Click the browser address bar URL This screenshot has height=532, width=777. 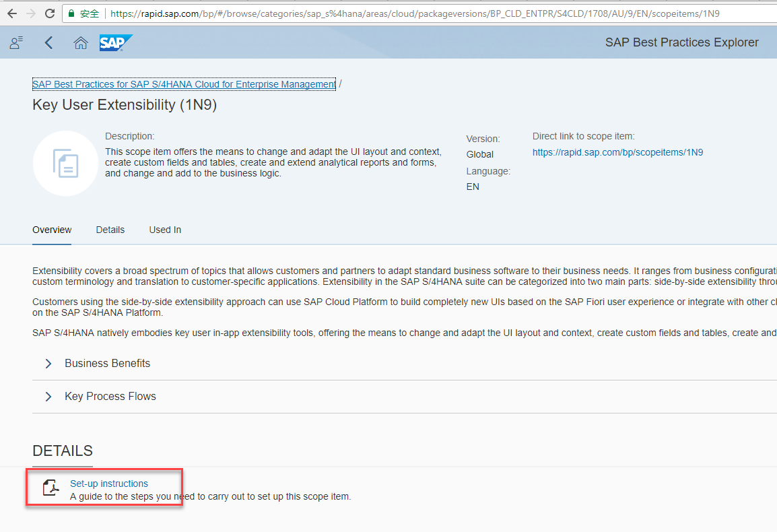coord(415,13)
